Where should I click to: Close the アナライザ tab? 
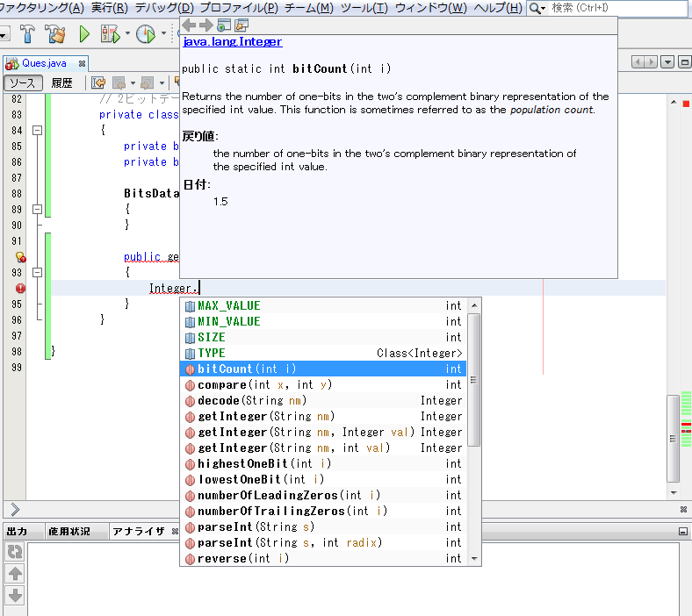[176, 532]
